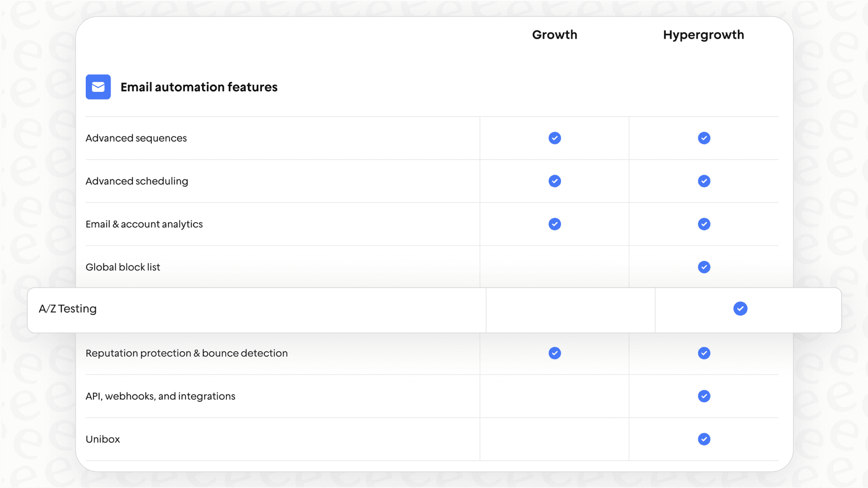Screen dimensions: 868x488
Task: Click Hypergrowth checkmark for Global block list
Action: pyautogui.click(x=704, y=267)
